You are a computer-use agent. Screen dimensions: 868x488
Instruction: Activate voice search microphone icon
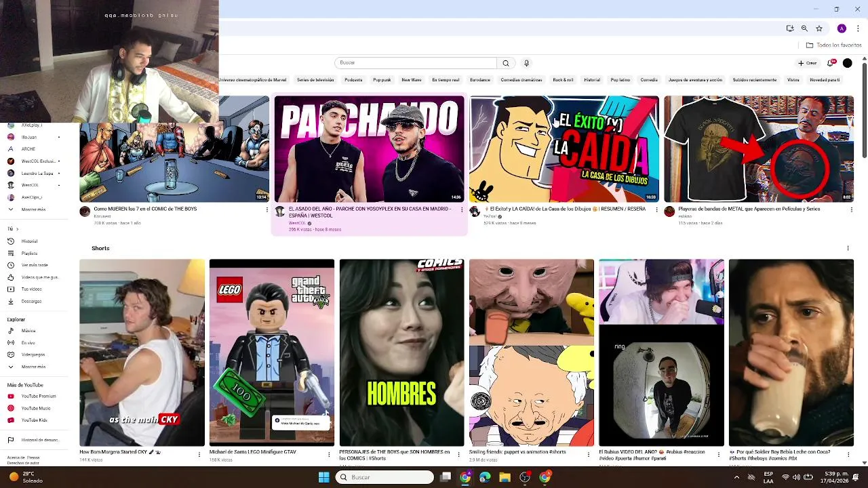click(x=526, y=63)
